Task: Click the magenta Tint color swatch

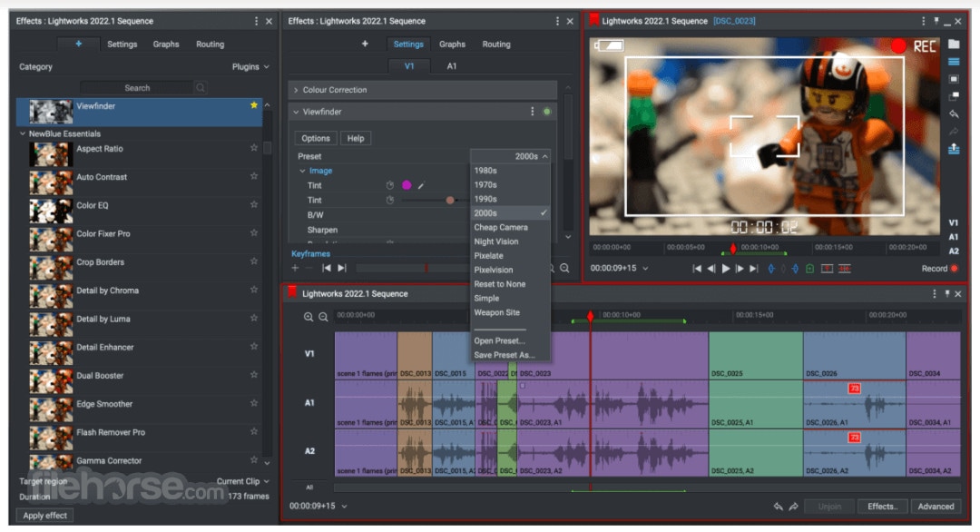Action: [407, 185]
